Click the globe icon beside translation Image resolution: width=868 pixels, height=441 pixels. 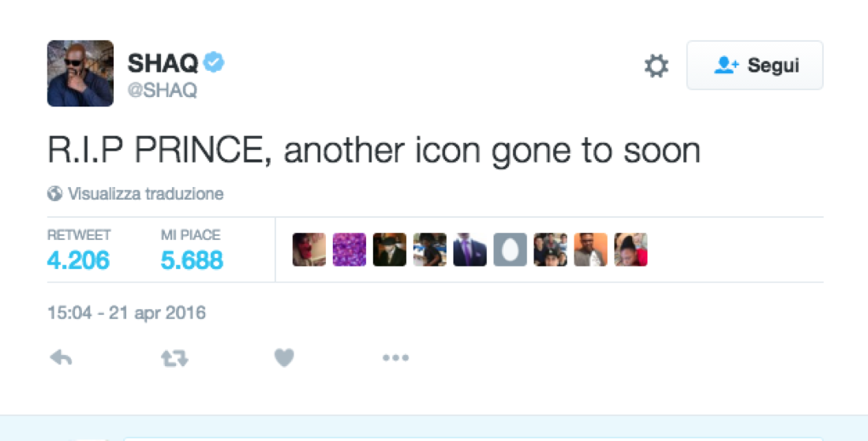pos(54,193)
